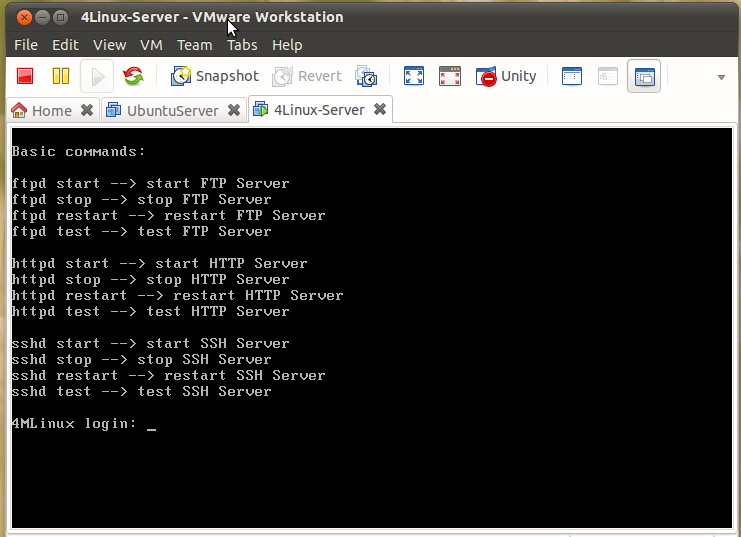This screenshot has width=741, height=537.
Task: Click the window title '4Linux-Server - VMware Workstation'
Action: click(x=212, y=17)
